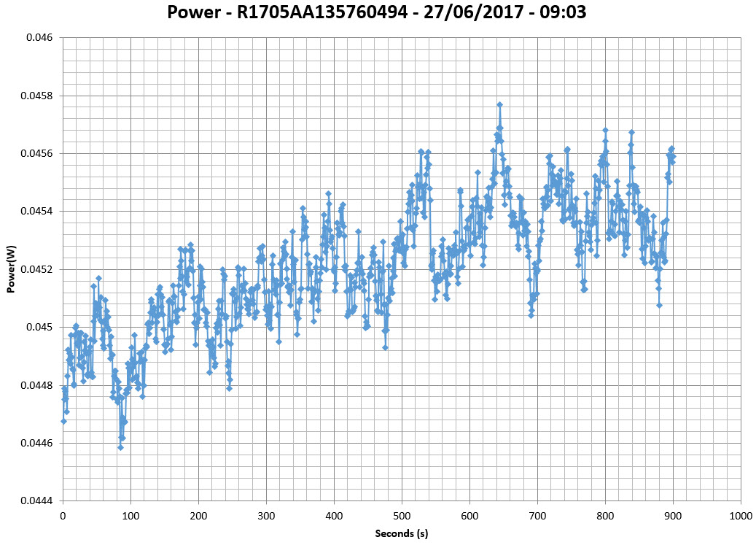Select the first data point at 0 seconds

click(x=63, y=421)
